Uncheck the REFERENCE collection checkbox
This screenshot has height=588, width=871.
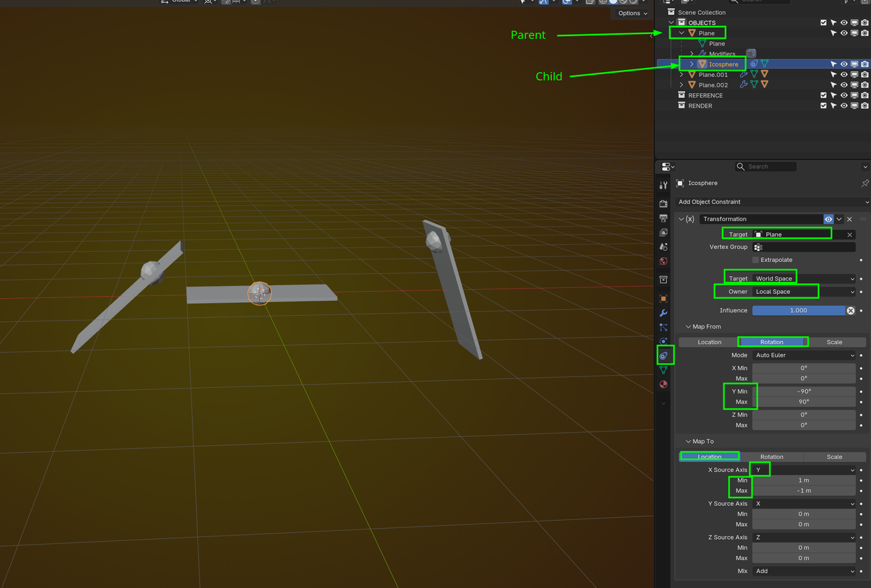click(823, 95)
